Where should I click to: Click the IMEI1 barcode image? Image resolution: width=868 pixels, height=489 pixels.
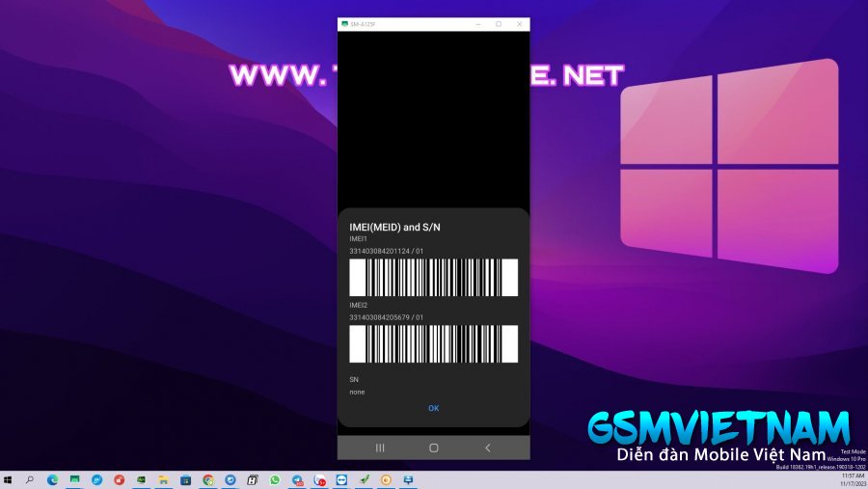(x=433, y=278)
